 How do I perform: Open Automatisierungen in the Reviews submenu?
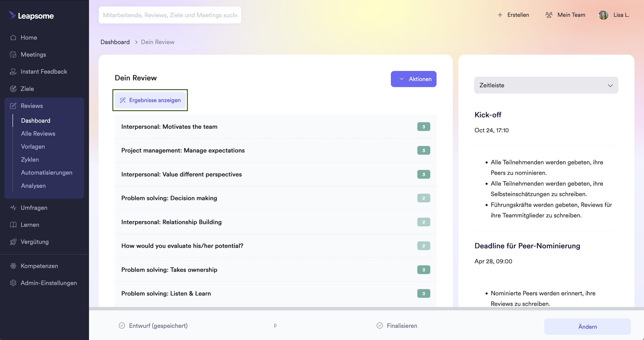pyautogui.click(x=47, y=173)
